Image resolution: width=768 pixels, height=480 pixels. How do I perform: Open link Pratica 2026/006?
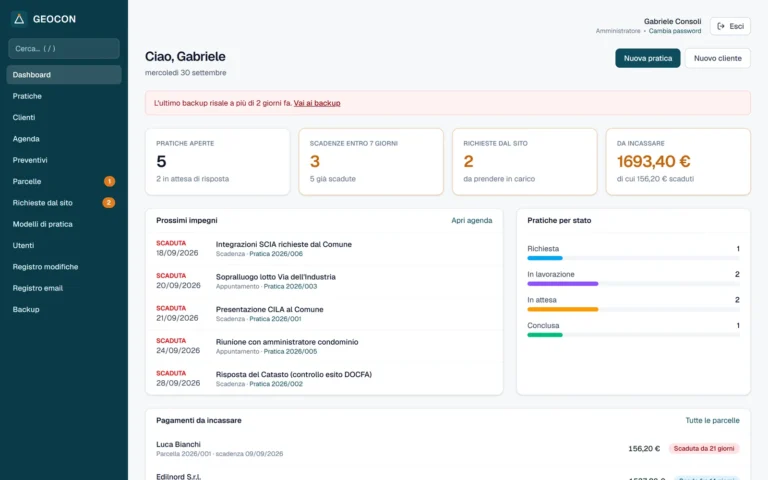(276, 254)
